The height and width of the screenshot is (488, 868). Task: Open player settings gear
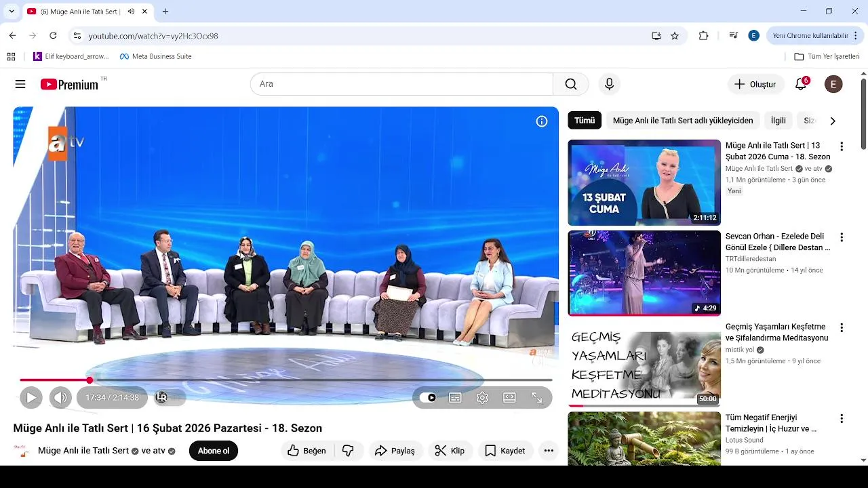click(x=482, y=398)
